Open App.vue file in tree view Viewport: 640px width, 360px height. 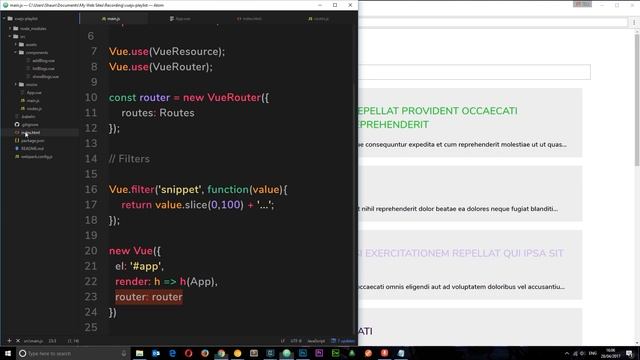click(34, 93)
